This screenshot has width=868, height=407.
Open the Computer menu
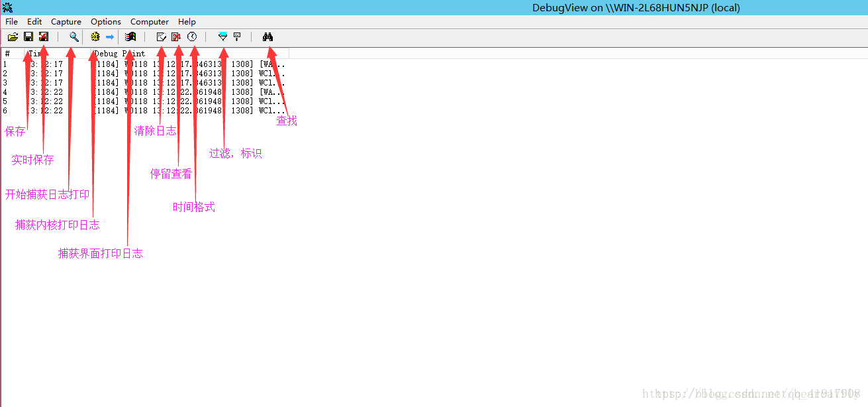click(x=150, y=22)
